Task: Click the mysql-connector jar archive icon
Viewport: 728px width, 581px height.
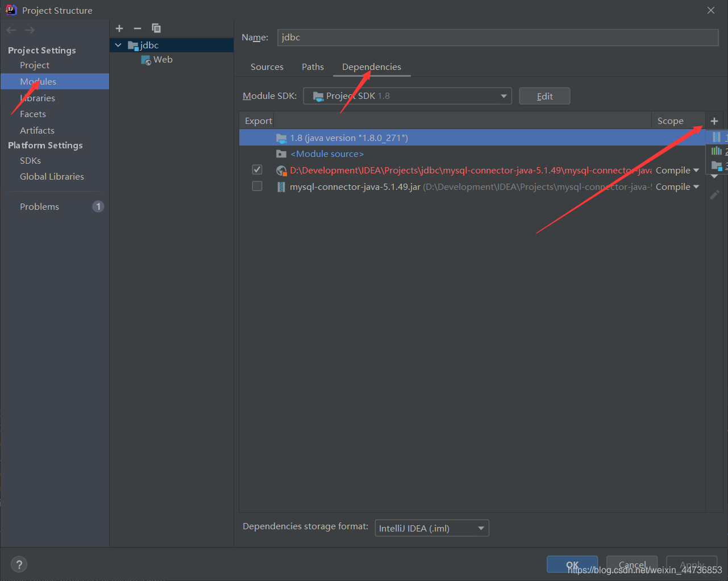Action: tap(281, 187)
